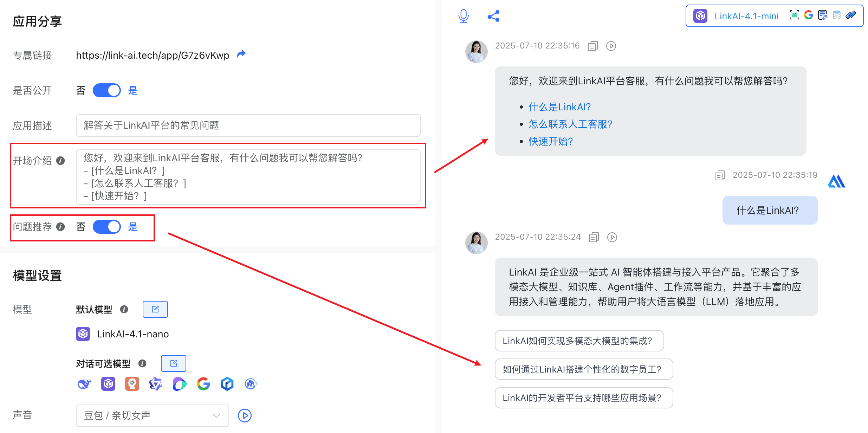Play the voice preview button
This screenshot has height=433, width=868.
[245, 416]
